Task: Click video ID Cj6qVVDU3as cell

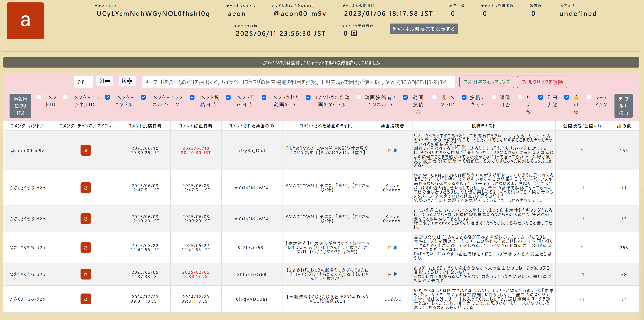Action: pos(251,299)
